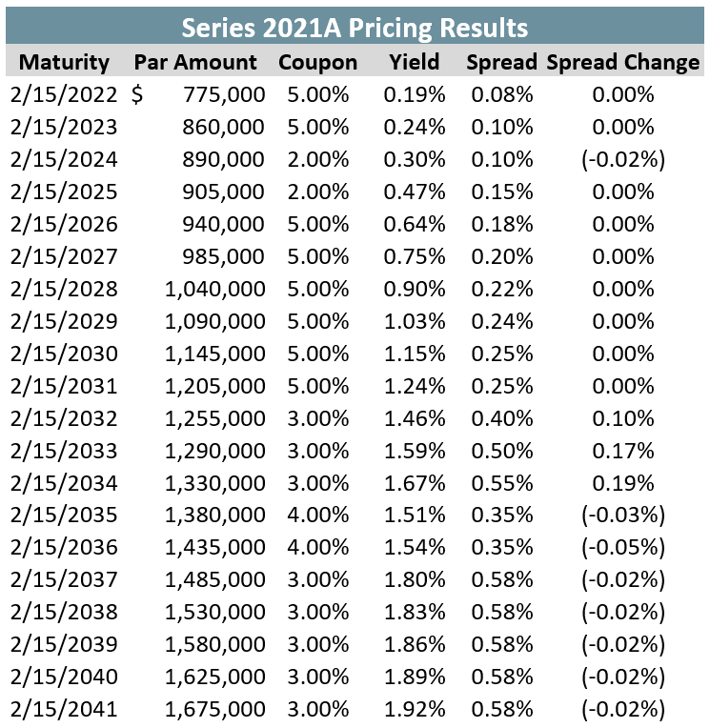Click the 0.47% yield cell
This screenshot has width=710, height=728.
[415, 192]
